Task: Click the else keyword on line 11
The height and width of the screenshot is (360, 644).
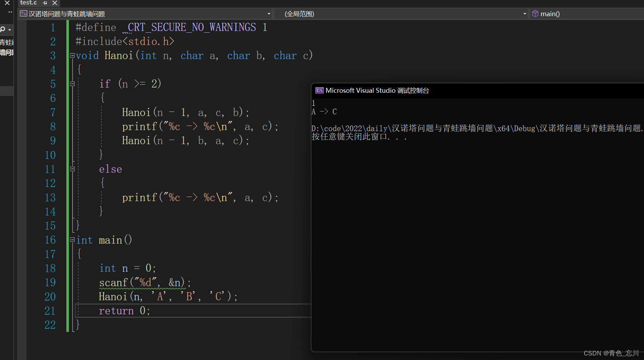Action: coord(111,169)
